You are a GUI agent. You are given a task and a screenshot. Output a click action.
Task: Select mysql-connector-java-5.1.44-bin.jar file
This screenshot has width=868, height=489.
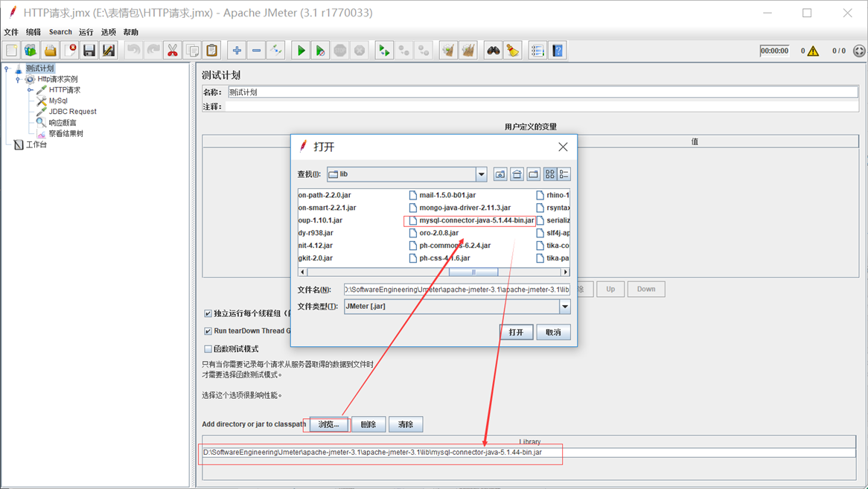tap(470, 221)
